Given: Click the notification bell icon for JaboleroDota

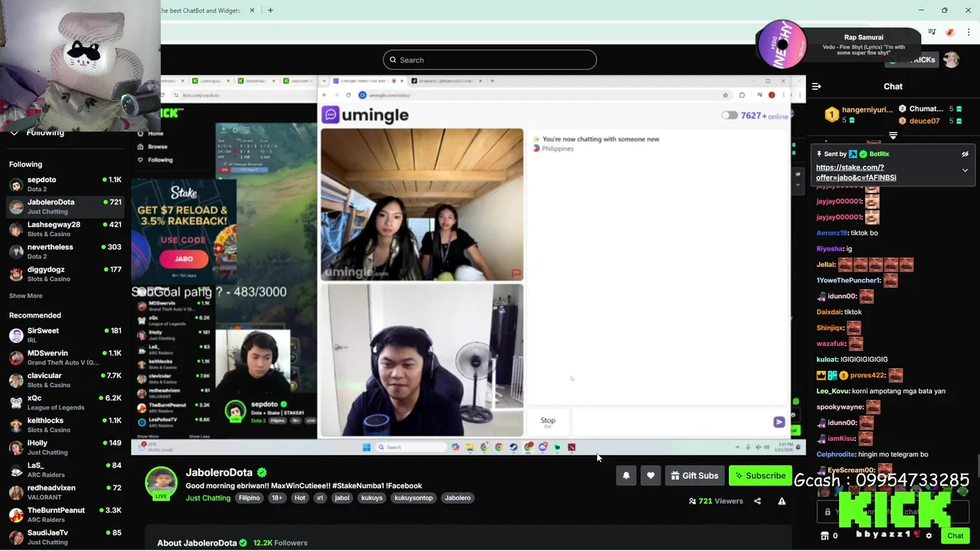Looking at the screenshot, I should coord(626,475).
